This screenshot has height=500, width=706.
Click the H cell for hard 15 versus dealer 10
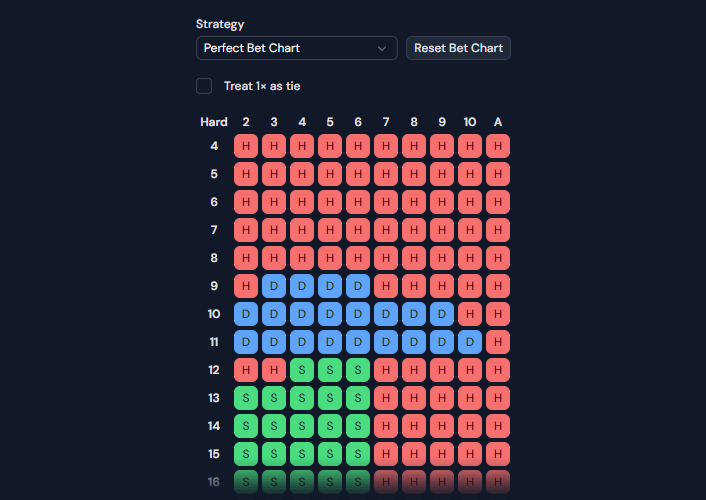tap(470, 454)
